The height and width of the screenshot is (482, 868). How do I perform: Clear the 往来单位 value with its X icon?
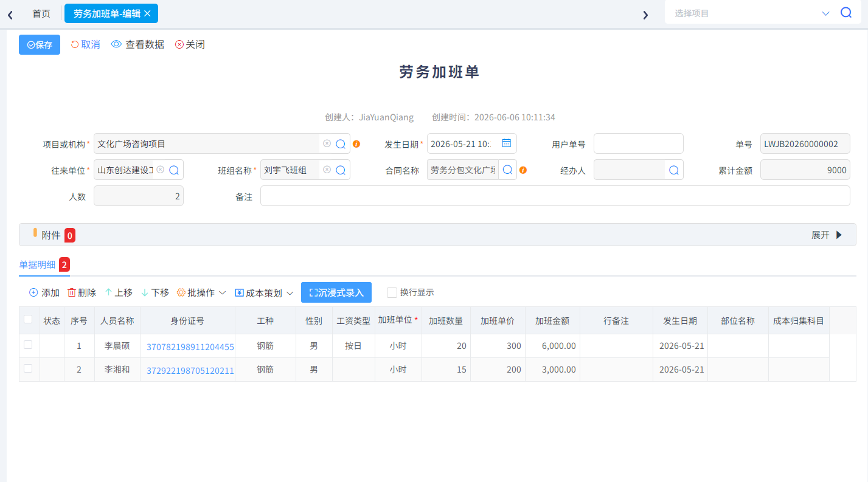pos(160,170)
